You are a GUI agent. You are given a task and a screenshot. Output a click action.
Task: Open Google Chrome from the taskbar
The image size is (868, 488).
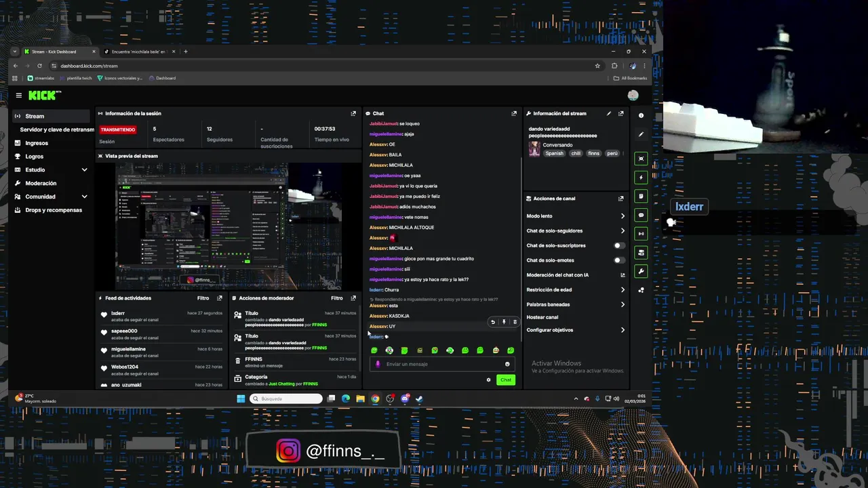(x=375, y=399)
